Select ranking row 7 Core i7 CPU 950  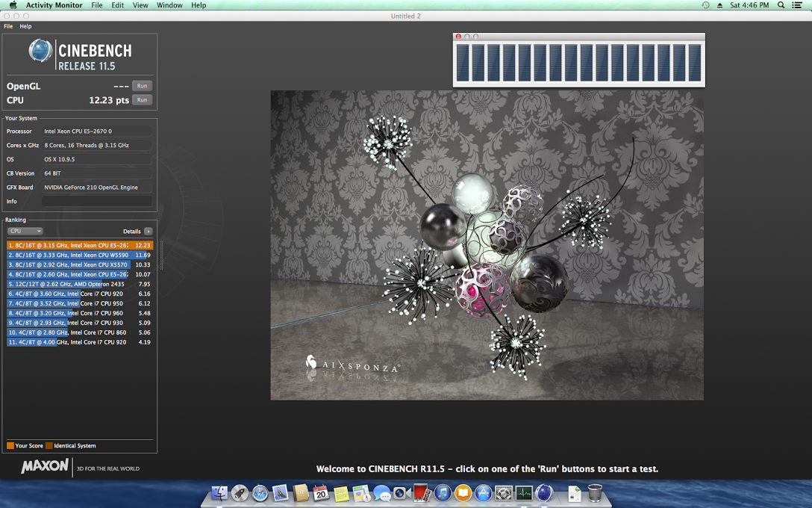[80, 303]
